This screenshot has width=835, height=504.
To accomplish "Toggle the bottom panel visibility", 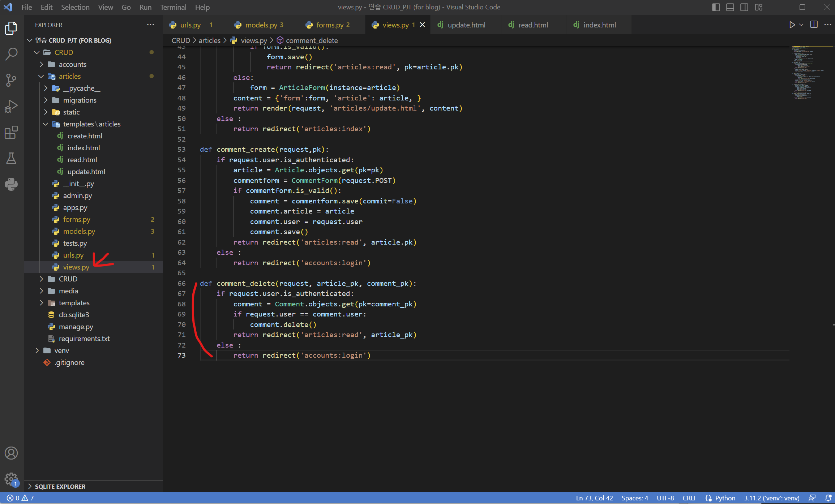I will coord(730,7).
